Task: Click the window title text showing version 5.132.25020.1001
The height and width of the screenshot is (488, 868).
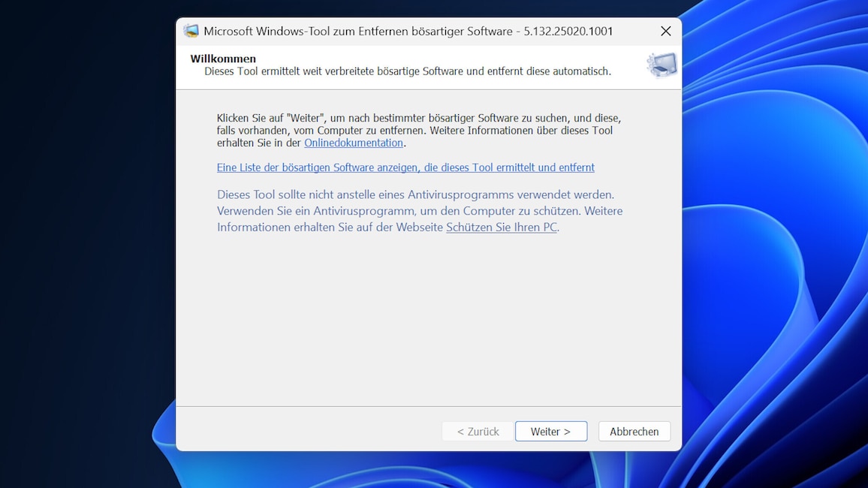Action: pyautogui.click(x=408, y=32)
